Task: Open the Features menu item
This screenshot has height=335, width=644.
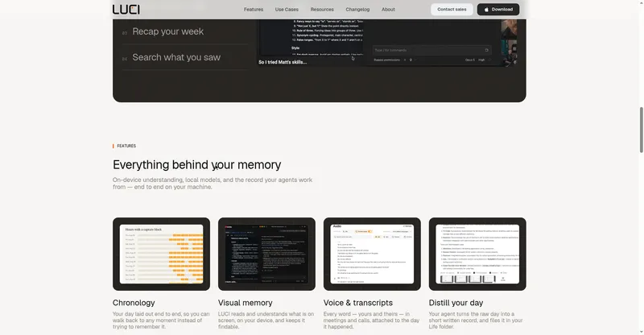Action: coord(254,10)
